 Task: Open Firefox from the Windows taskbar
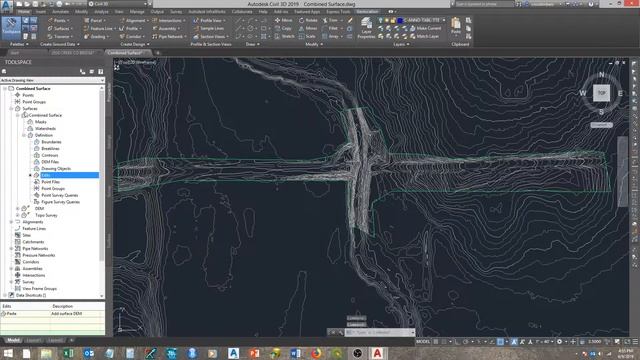pos(316,353)
